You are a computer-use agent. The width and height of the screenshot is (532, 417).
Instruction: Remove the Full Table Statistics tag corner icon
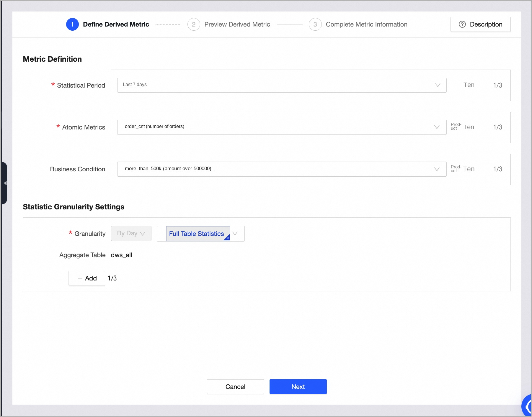pyautogui.click(x=227, y=238)
